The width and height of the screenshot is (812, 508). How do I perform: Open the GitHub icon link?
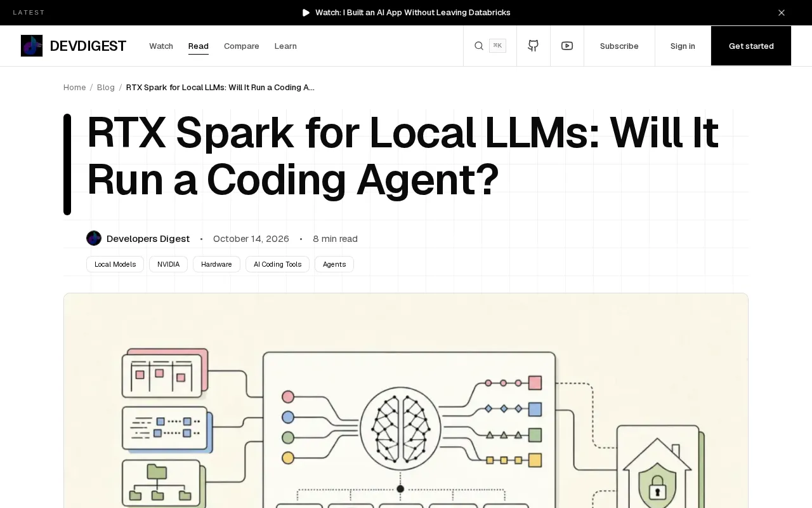point(534,46)
